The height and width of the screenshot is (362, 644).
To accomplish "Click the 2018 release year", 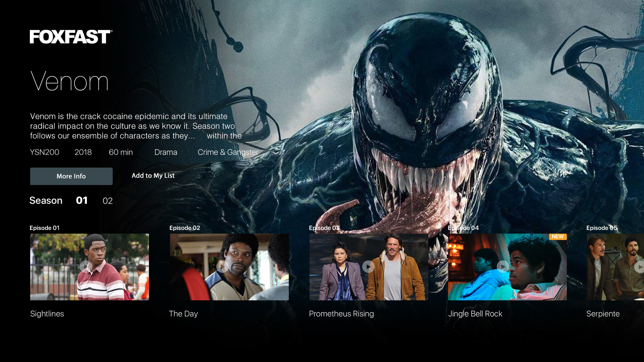I will coord(83,152).
